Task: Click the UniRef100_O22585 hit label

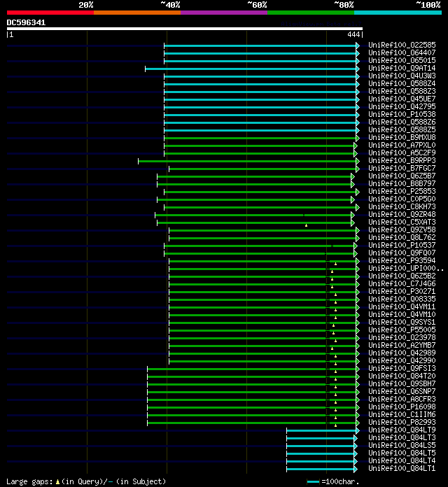Action: point(402,45)
